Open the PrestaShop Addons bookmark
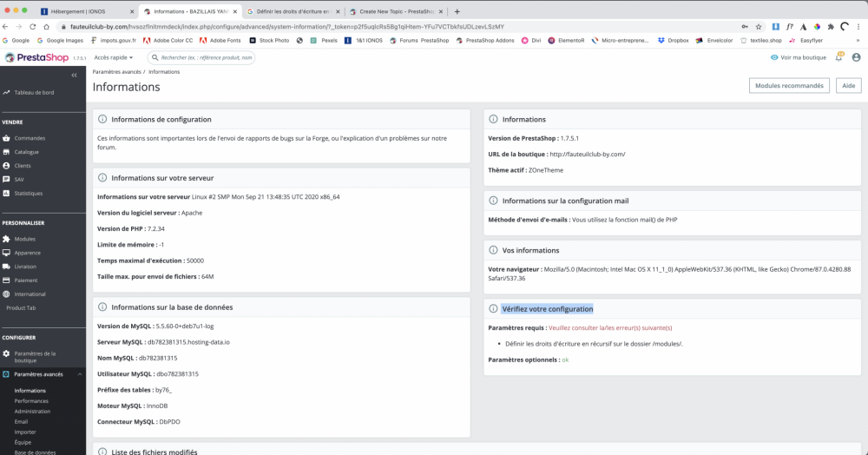The width and height of the screenshot is (868, 455). click(485, 41)
